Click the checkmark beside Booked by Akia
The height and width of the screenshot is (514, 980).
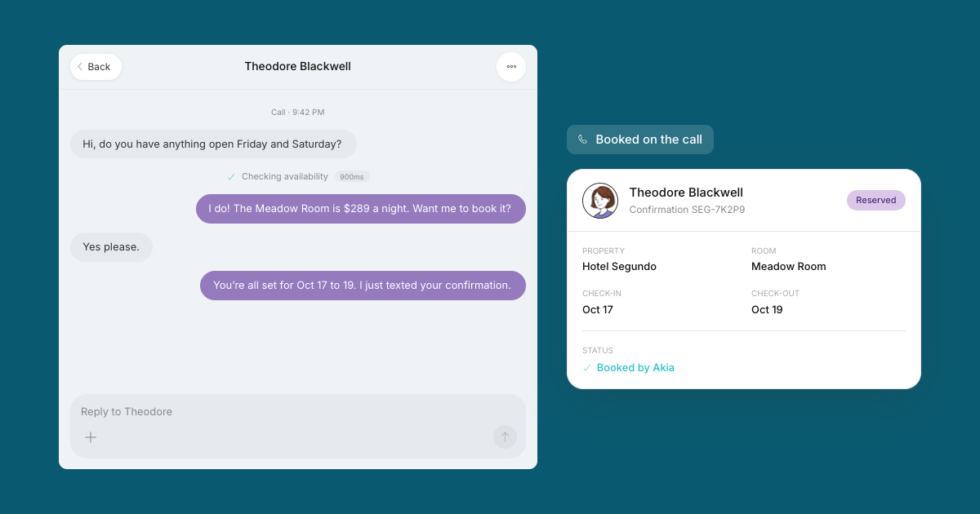586,368
